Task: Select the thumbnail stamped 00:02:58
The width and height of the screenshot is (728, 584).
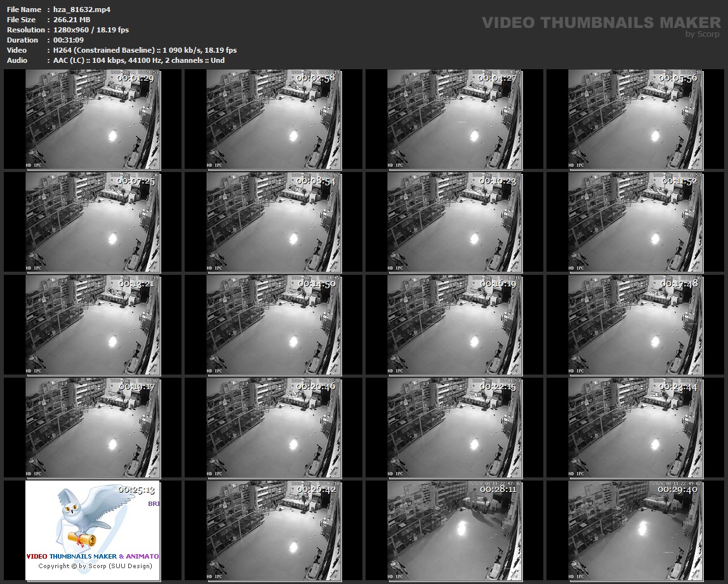Action: (274, 119)
